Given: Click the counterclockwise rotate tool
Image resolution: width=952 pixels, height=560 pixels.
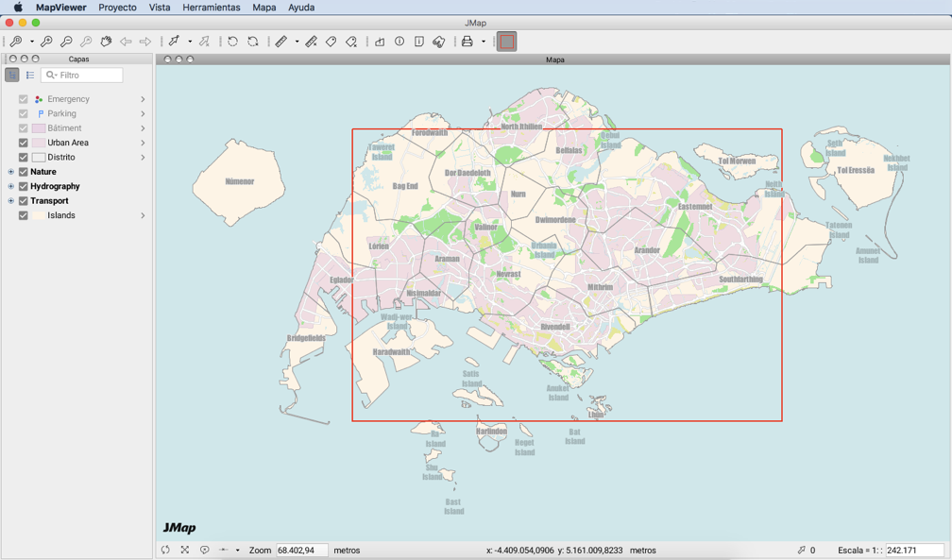Looking at the screenshot, I should click(x=232, y=41).
